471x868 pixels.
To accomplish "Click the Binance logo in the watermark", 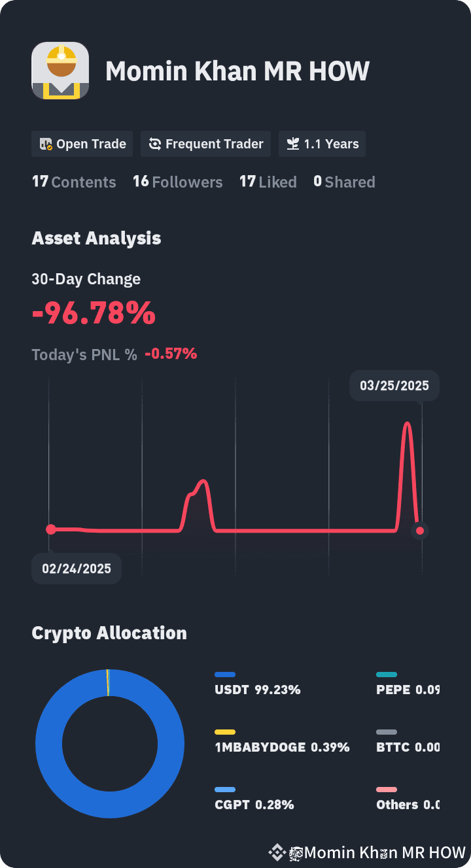I will pos(277,852).
